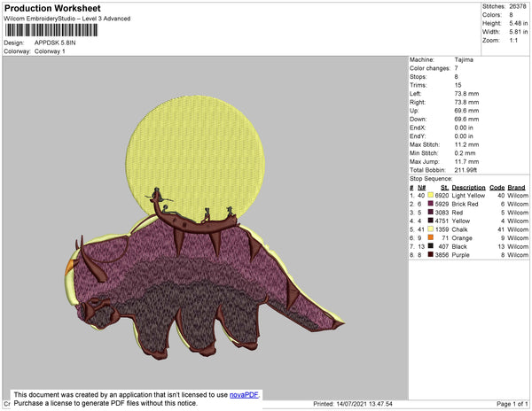Image resolution: width=532 pixels, height=411 pixels.
Task: Click the 'Stops:' label
Action: (x=418, y=76)
